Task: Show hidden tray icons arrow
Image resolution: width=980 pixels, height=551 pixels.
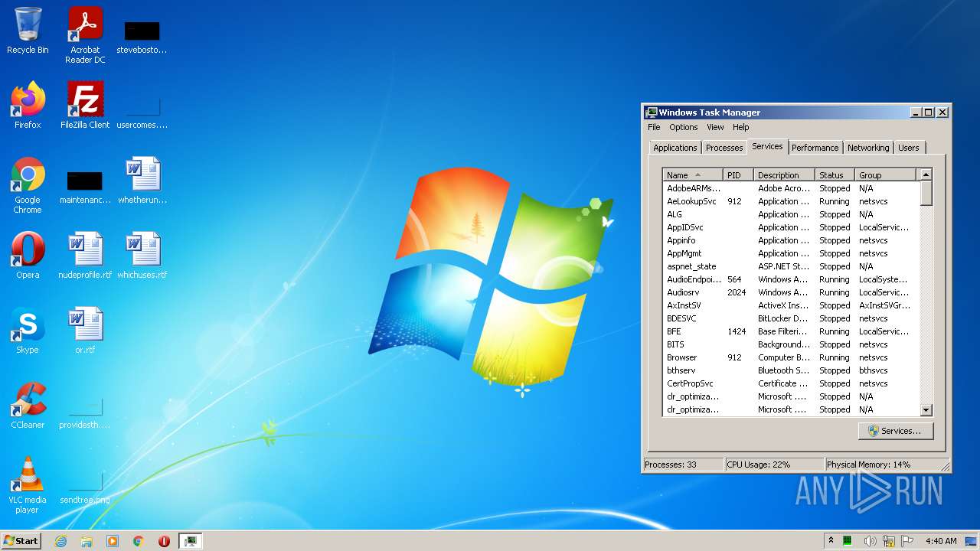Action: tap(831, 540)
